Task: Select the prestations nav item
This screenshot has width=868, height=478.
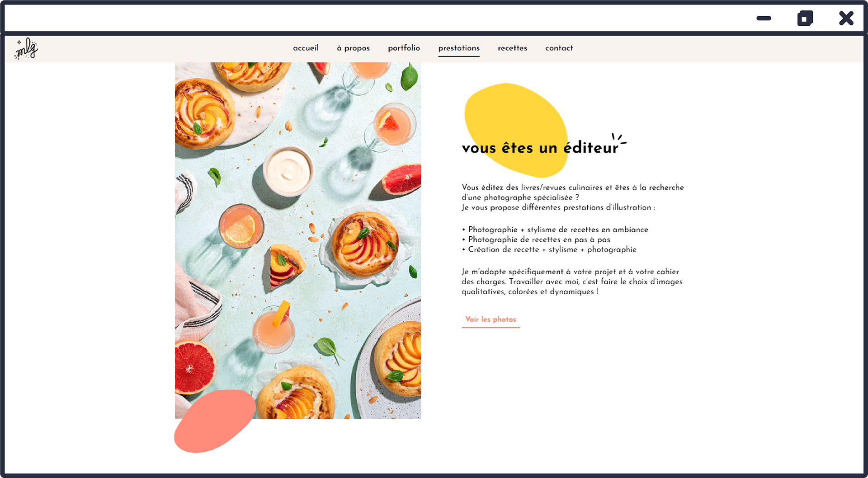Action: [x=459, y=48]
